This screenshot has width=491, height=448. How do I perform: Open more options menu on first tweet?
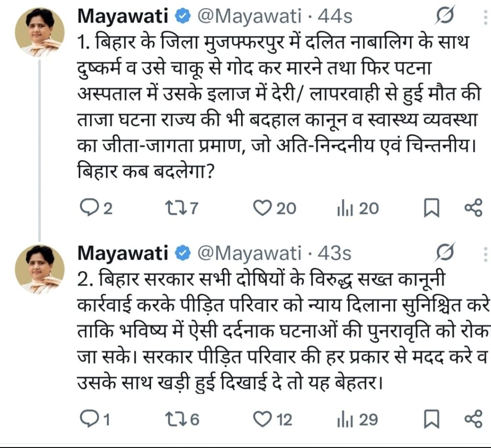point(486,17)
